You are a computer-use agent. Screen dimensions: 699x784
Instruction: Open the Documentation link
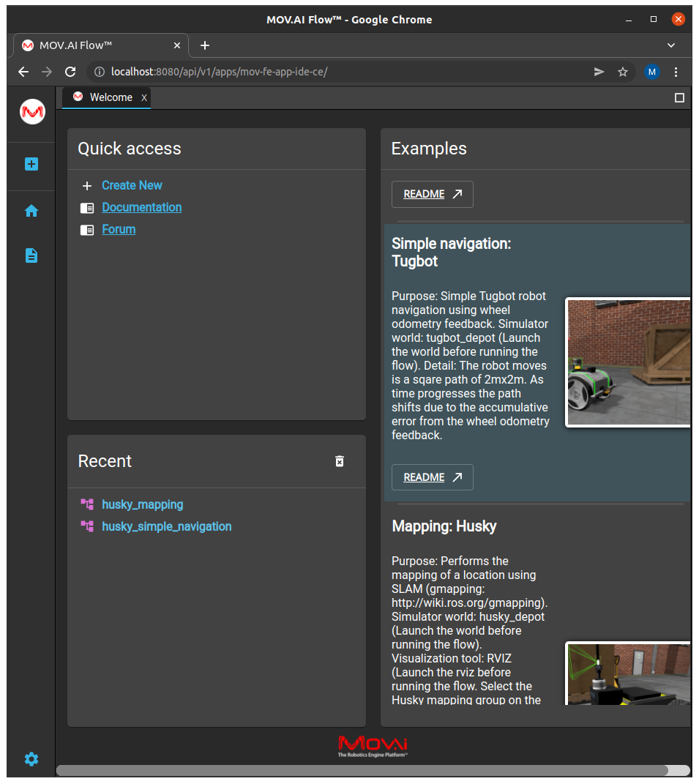click(142, 207)
